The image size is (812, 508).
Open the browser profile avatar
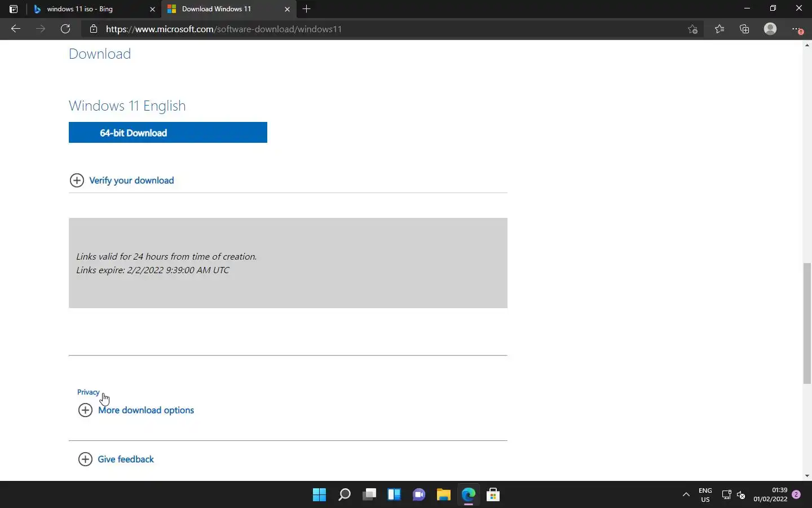point(770,29)
